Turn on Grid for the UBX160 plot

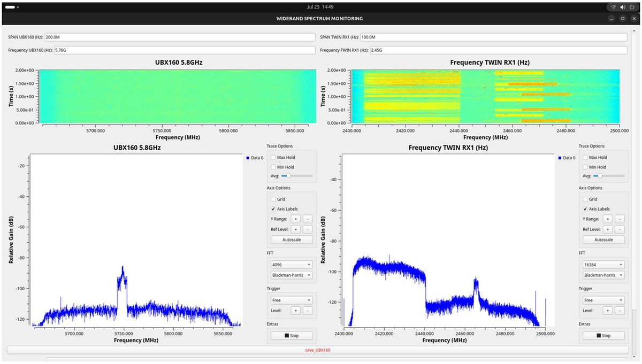point(274,199)
